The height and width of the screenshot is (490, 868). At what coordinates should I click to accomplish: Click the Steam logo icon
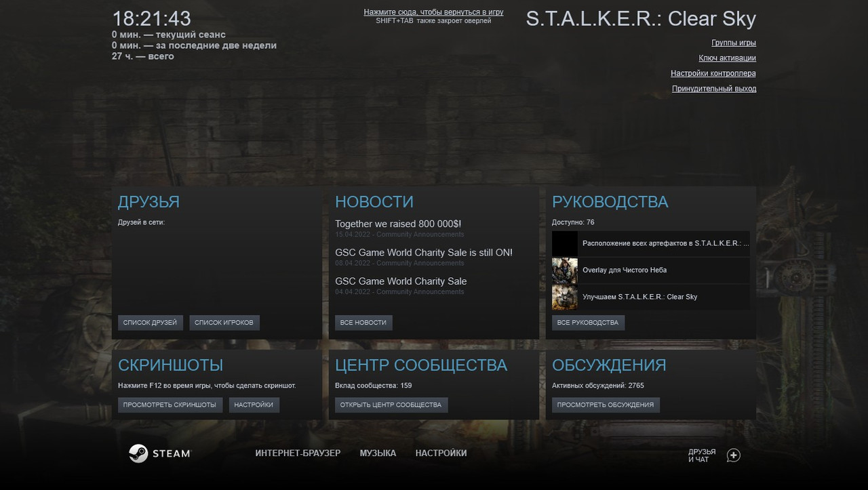point(138,453)
